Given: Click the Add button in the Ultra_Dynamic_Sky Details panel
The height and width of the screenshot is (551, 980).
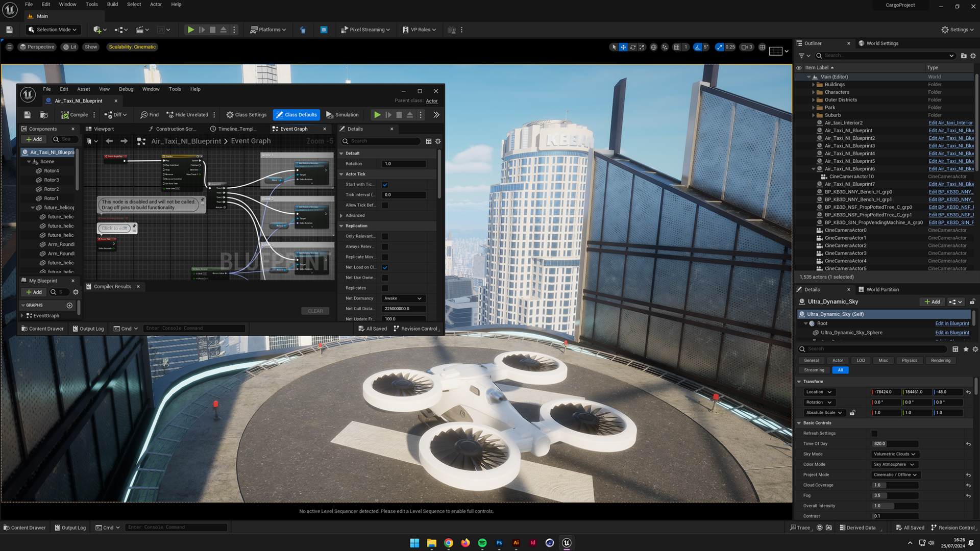Looking at the screenshot, I should coord(932,302).
